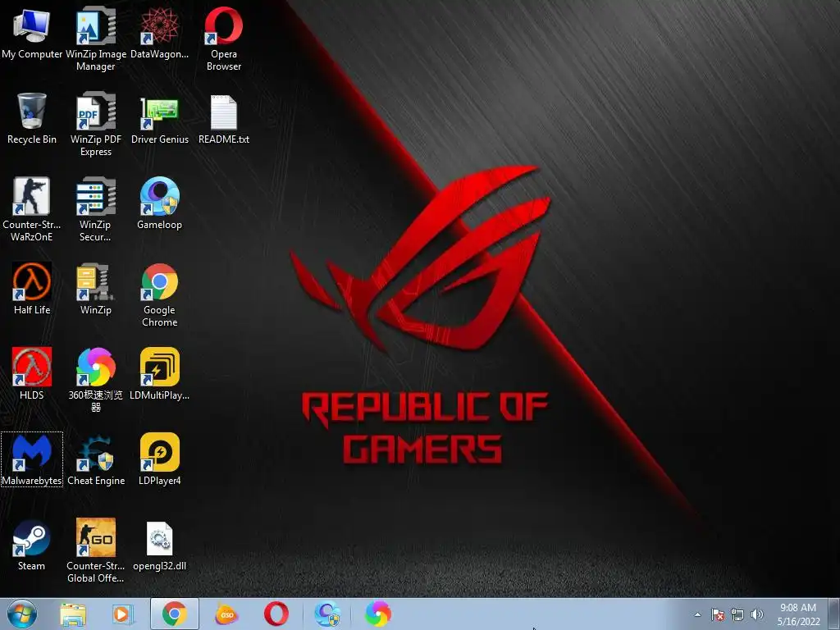Select LDMultiPlayer shortcut
Viewport: 840px width, 630px height.
pyautogui.click(x=160, y=374)
